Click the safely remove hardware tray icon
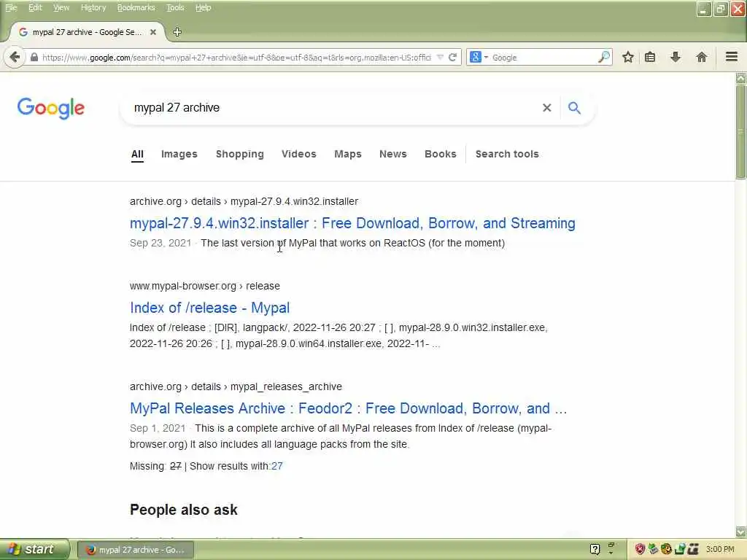The image size is (747, 560). pos(653,550)
